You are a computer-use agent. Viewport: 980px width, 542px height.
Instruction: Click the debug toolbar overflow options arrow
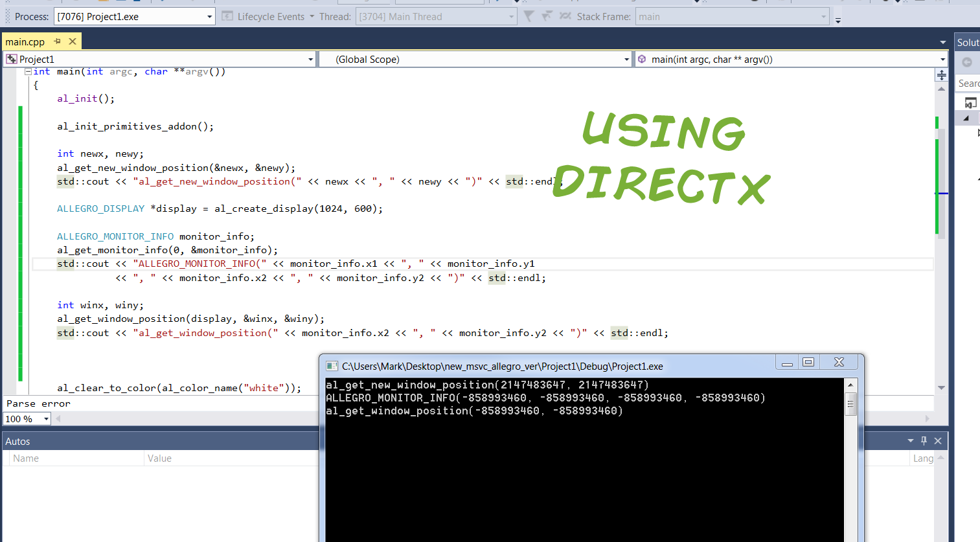point(838,20)
